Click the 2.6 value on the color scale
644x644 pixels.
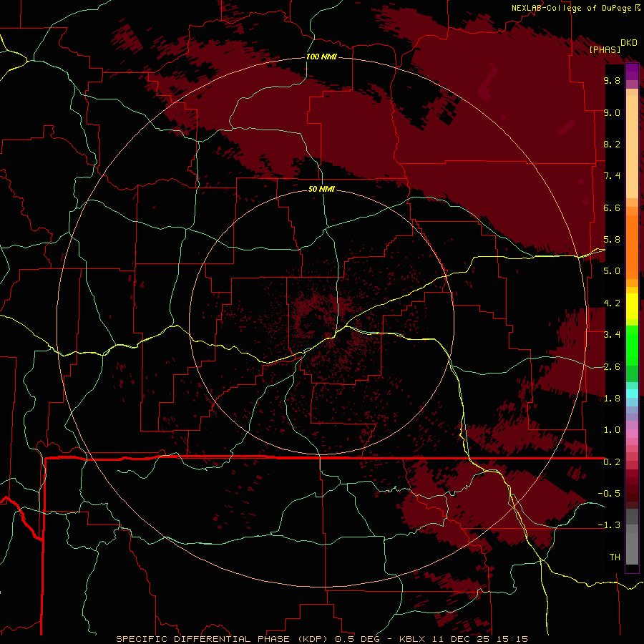(612, 367)
